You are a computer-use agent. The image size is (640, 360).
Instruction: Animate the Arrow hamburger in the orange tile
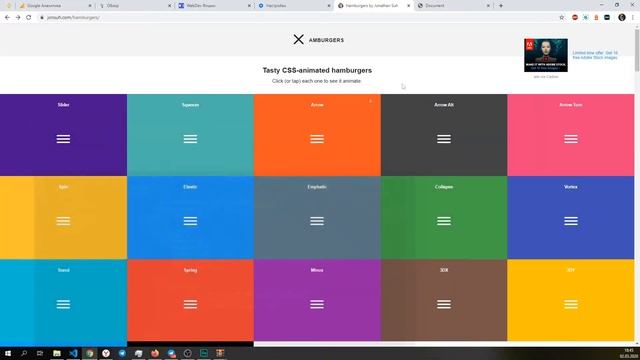[317, 139]
